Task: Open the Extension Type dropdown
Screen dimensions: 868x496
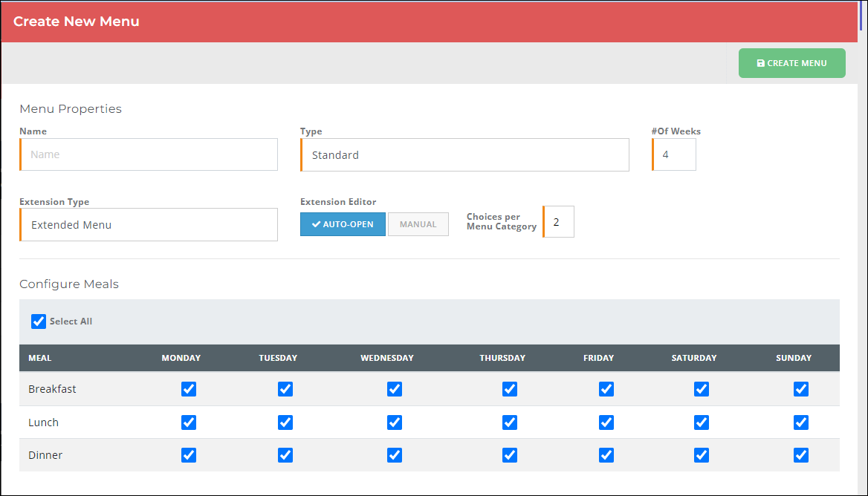Action: click(x=149, y=224)
